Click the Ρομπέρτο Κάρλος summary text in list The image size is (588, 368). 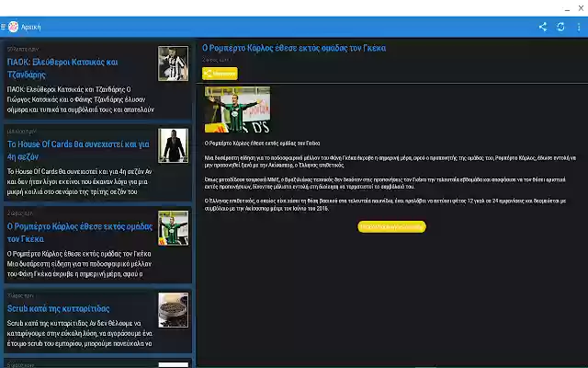tap(79, 264)
